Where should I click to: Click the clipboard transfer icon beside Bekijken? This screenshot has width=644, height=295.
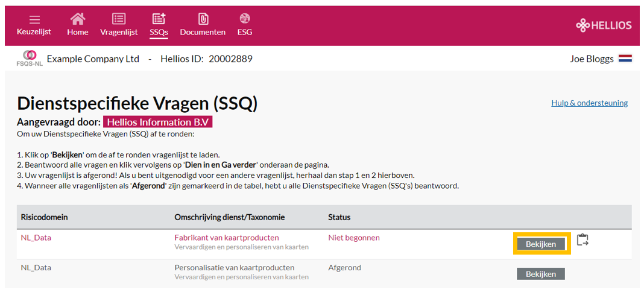click(x=582, y=240)
